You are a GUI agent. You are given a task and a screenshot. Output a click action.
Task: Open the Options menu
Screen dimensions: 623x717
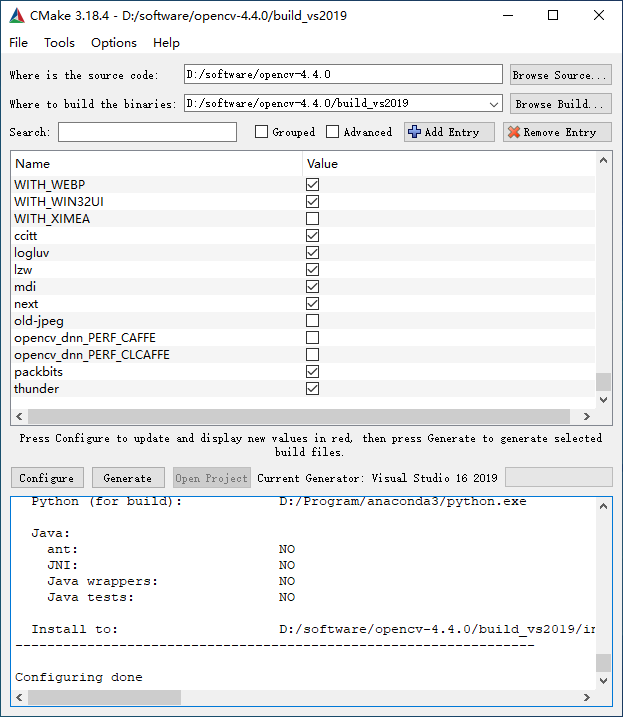(114, 43)
